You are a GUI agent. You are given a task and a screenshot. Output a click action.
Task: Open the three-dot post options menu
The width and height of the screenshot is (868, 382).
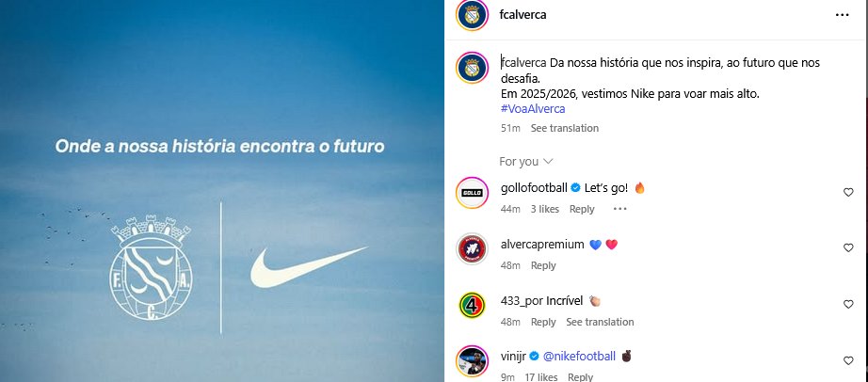tap(842, 15)
